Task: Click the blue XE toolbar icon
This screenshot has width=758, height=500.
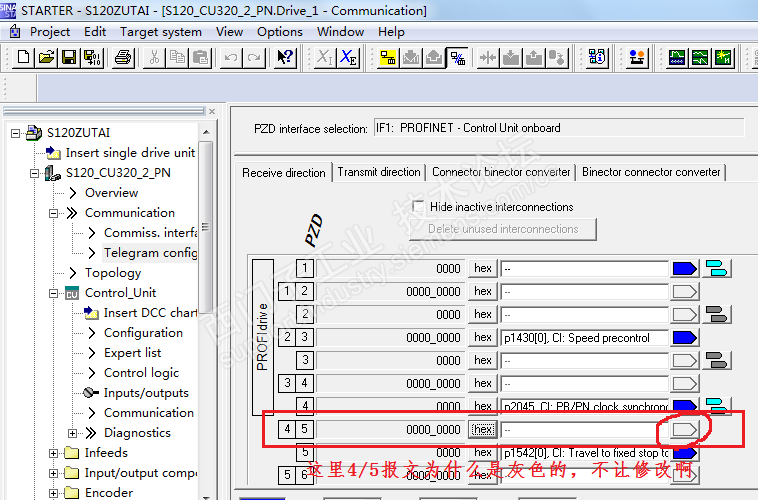Action: [348, 58]
